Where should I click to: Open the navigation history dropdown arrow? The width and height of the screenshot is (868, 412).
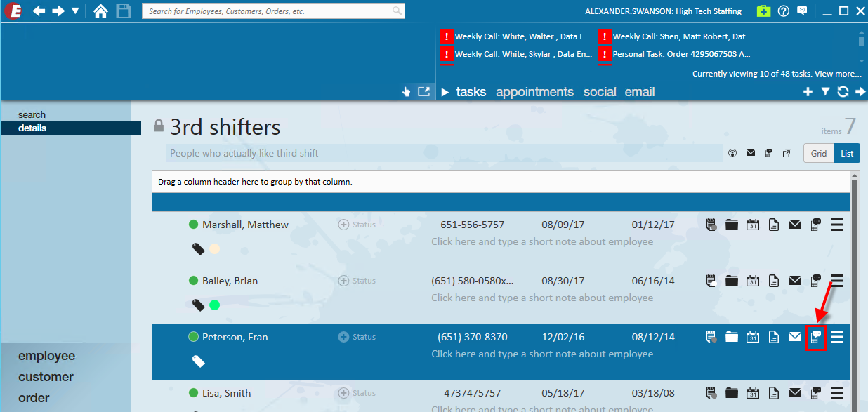click(75, 11)
